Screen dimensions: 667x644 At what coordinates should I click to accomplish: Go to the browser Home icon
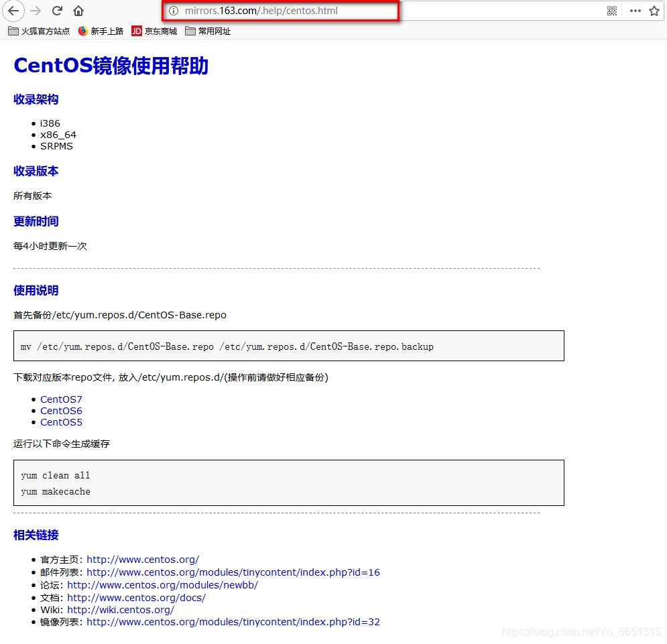click(x=78, y=11)
